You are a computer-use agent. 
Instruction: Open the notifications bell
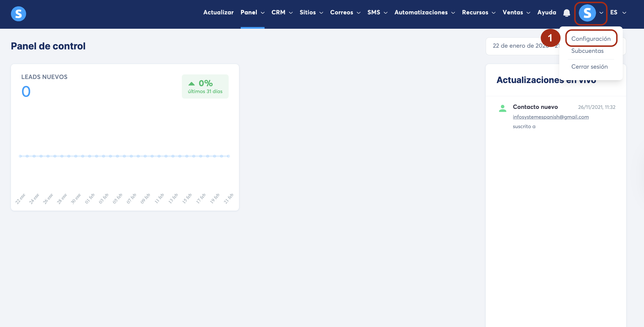566,13
